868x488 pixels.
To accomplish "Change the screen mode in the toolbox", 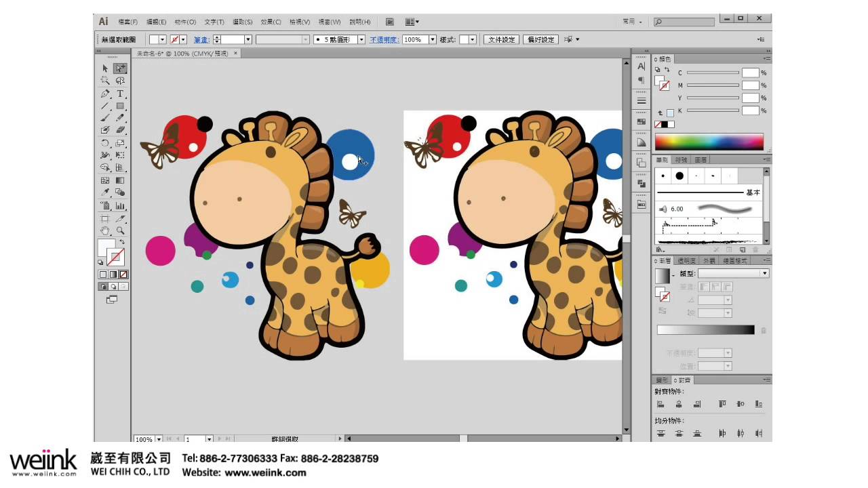I will click(x=112, y=299).
